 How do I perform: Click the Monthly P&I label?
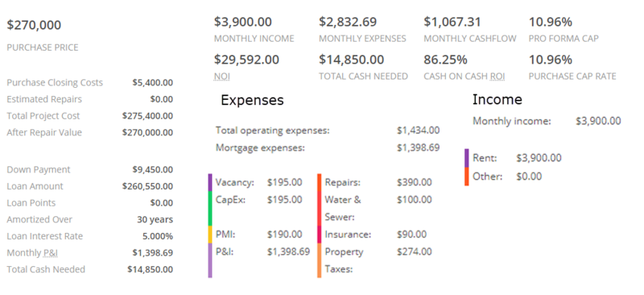[x=33, y=252]
